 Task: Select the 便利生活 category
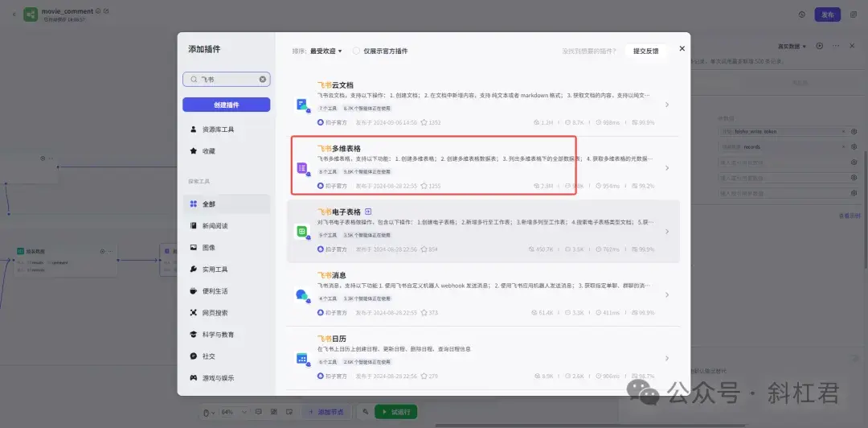tap(227, 290)
